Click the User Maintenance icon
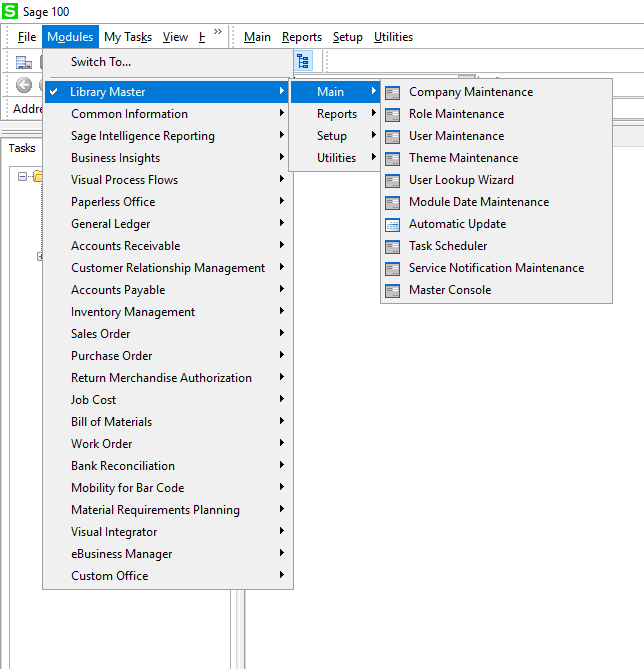Viewport: 644px width, 669px height. (x=392, y=137)
